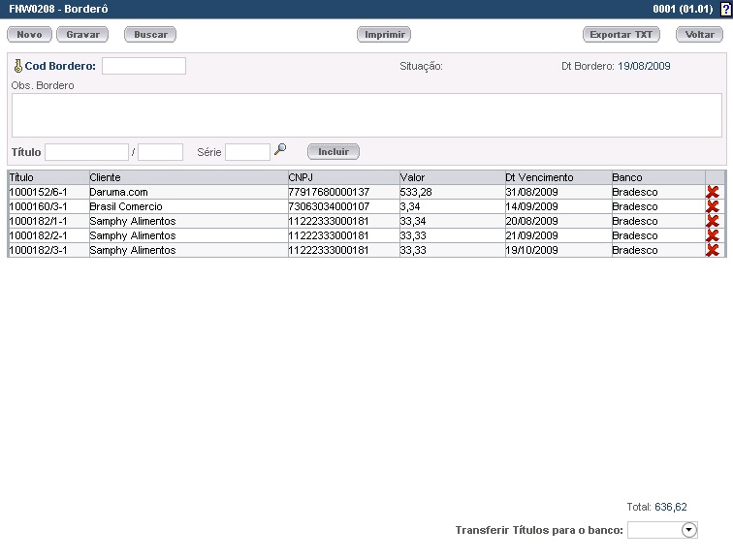
Task: Delete row for título 1000152/6-1
Action: pos(713,192)
